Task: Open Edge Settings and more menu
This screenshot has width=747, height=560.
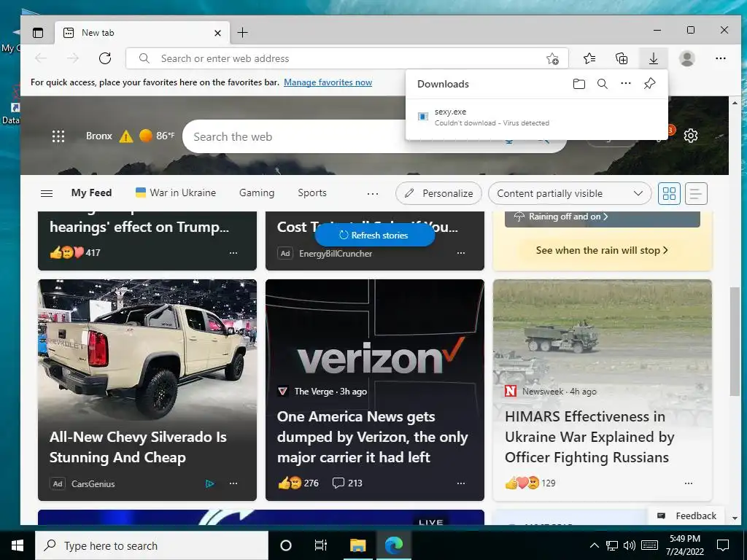Action: point(720,58)
